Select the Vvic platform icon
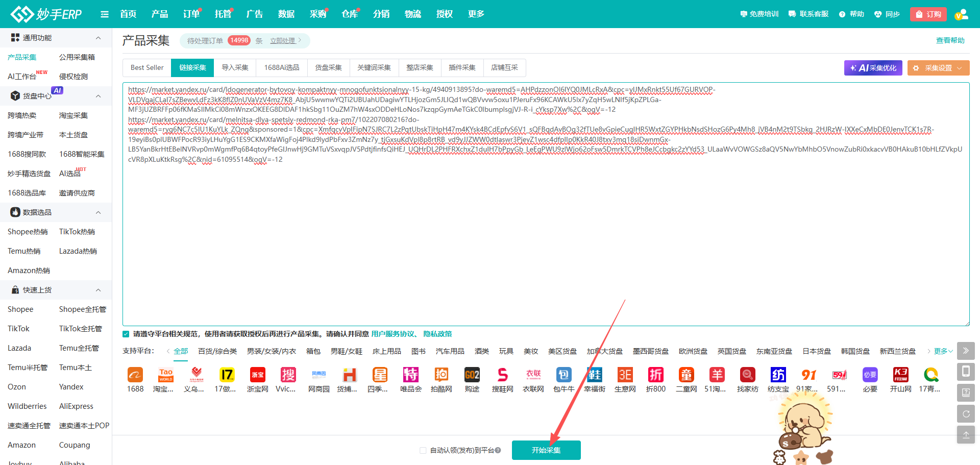 click(288, 375)
